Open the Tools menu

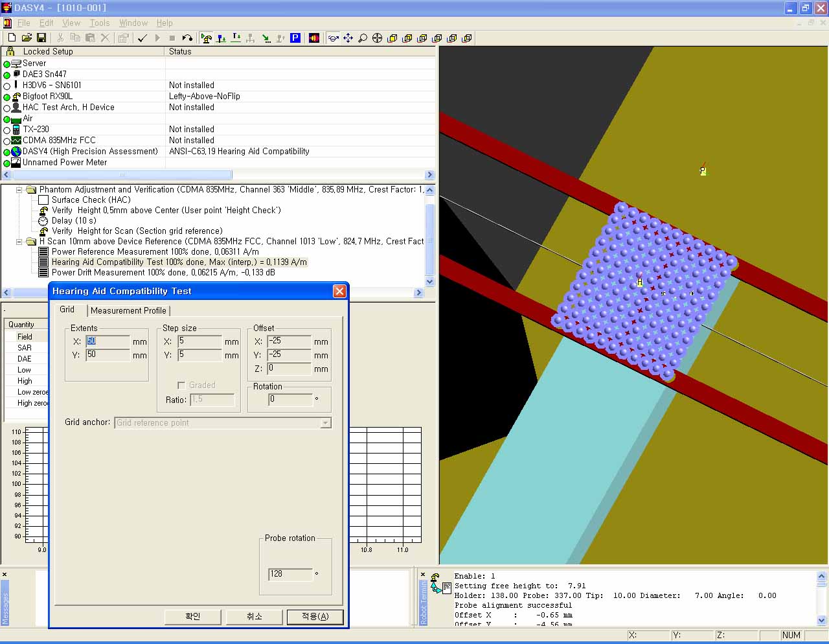99,23
